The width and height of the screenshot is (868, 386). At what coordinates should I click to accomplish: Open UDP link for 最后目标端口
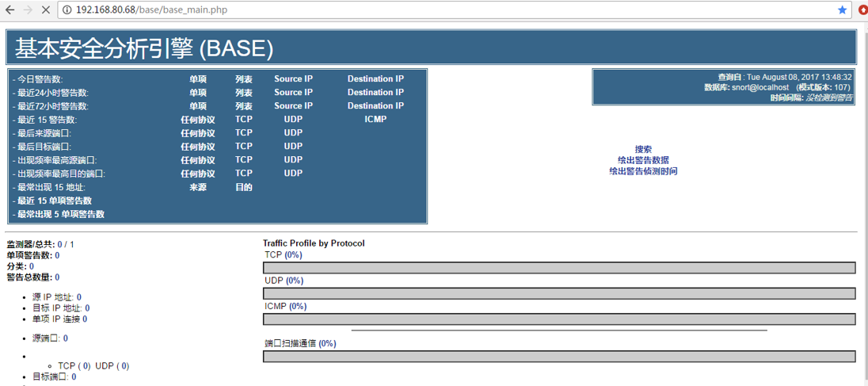coord(293,146)
